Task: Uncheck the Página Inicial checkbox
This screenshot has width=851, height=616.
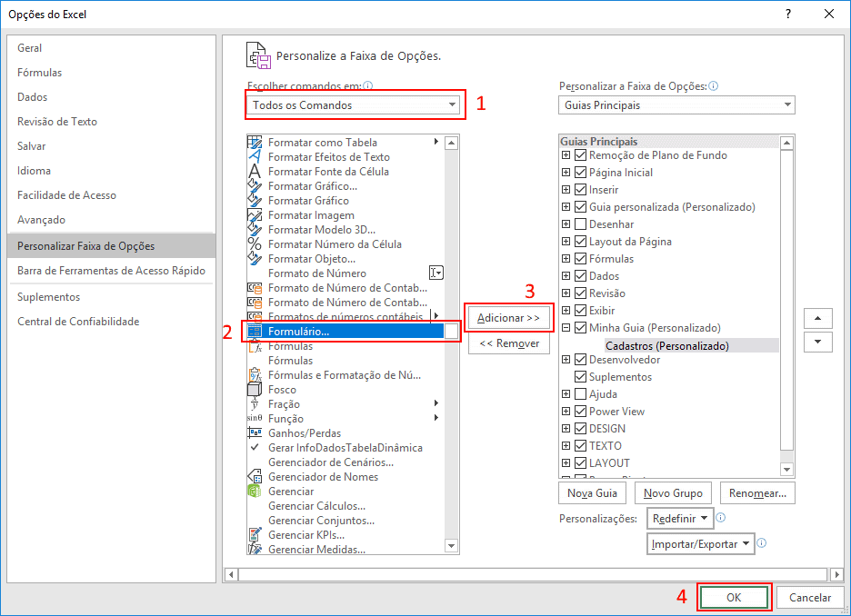Action: tap(579, 172)
